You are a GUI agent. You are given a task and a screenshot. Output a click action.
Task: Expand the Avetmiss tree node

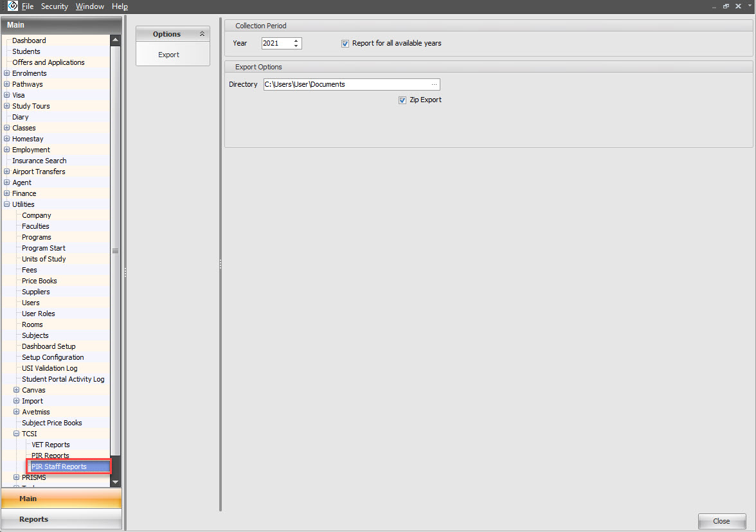point(17,412)
